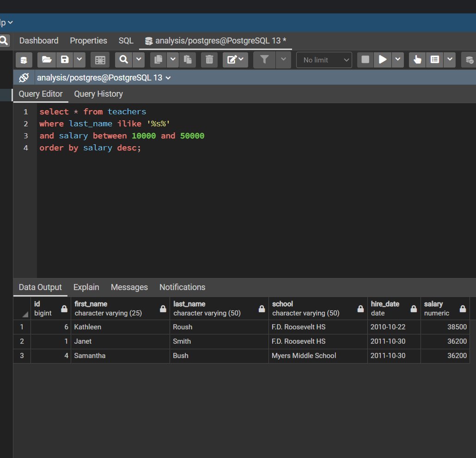
Task: Open the No limit rows dropdown
Action: [x=324, y=60]
